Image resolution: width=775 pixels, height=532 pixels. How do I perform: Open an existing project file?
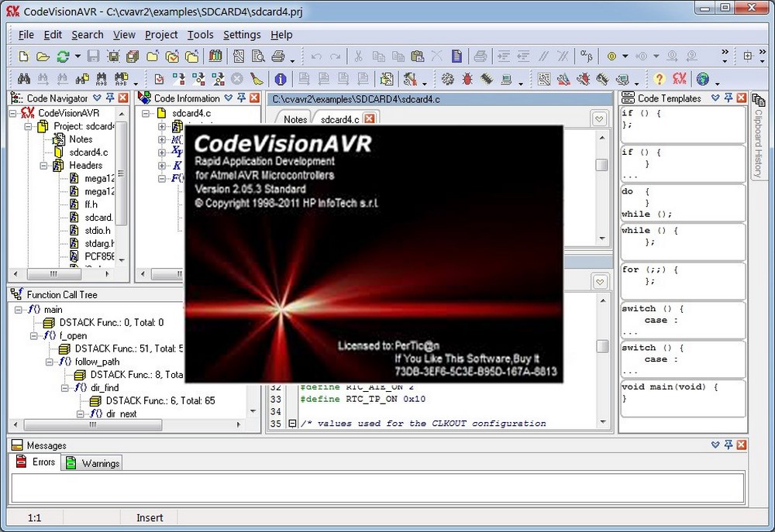[44, 56]
